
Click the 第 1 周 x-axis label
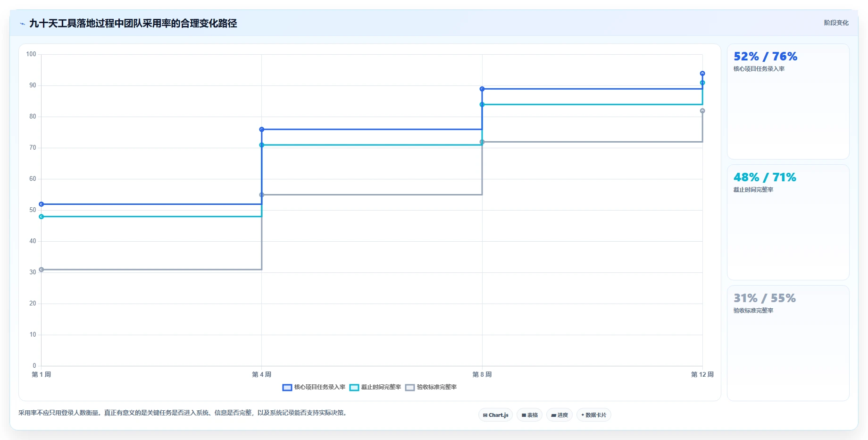tap(42, 374)
